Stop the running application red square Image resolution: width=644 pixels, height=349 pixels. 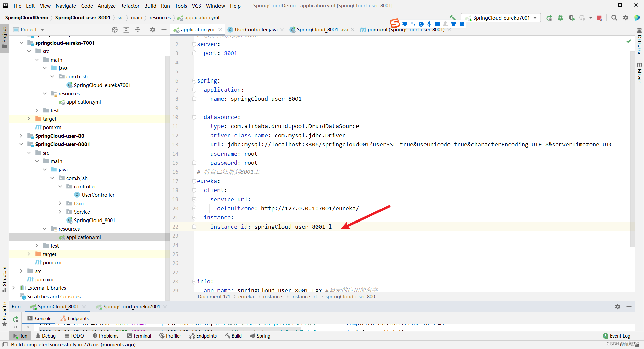(x=599, y=18)
